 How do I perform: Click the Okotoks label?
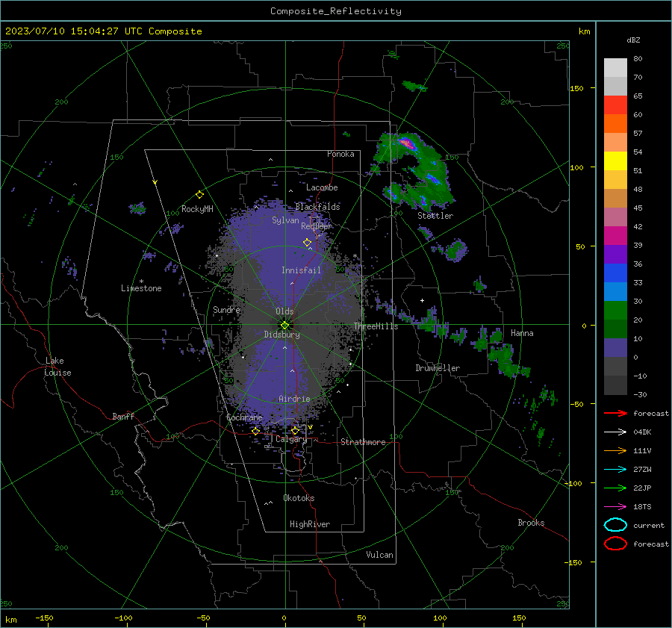click(x=299, y=498)
